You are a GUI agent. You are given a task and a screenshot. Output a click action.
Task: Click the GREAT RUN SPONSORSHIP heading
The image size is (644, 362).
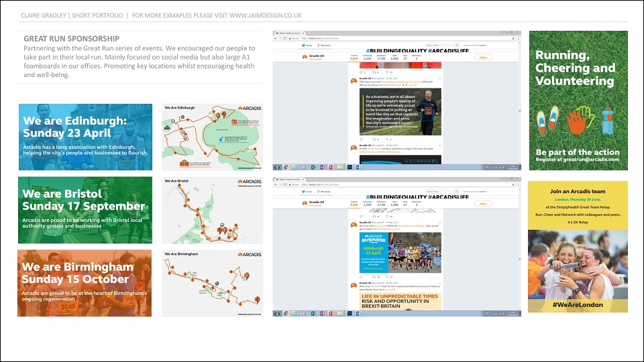click(72, 39)
